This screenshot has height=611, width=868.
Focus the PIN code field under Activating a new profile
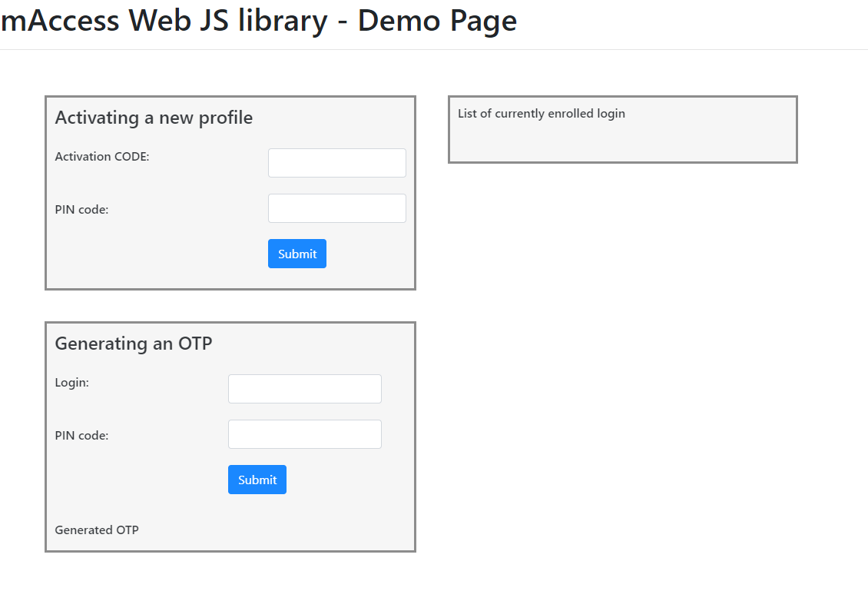coord(336,208)
